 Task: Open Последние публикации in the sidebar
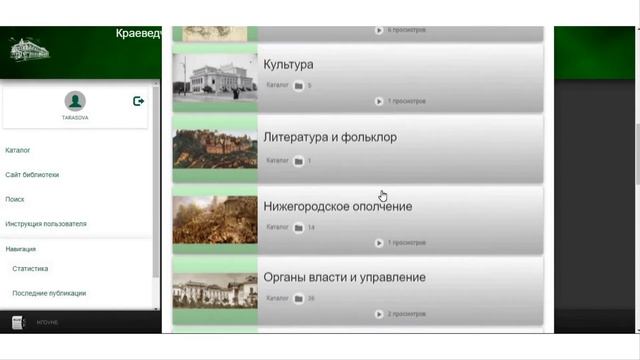click(x=49, y=293)
